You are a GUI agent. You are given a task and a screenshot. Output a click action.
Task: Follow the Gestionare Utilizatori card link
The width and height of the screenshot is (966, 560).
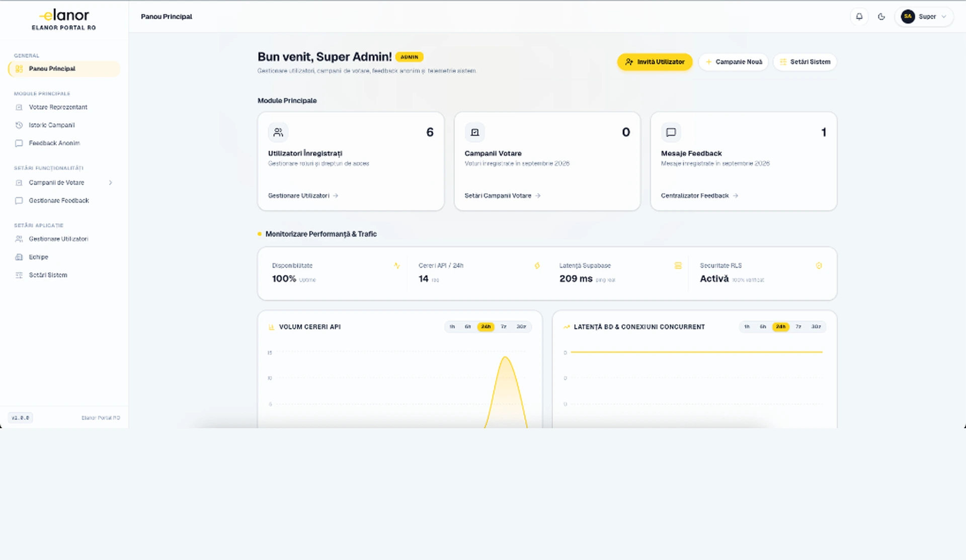tap(303, 196)
